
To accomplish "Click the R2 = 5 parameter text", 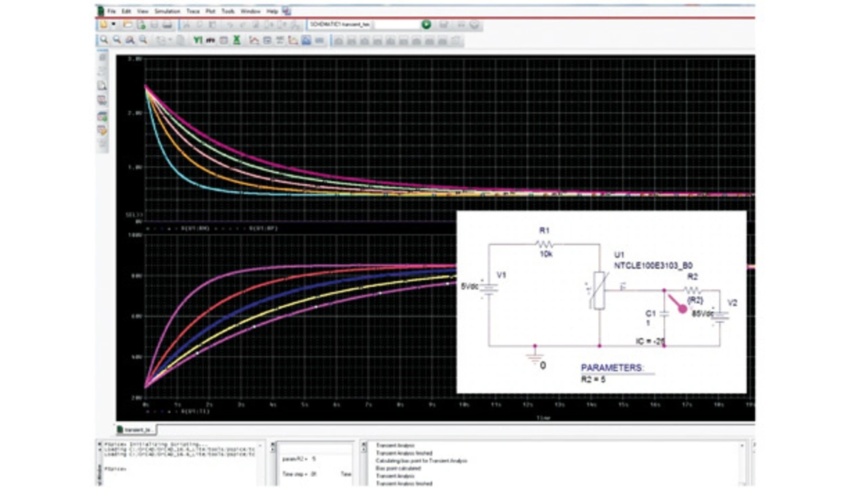I will pos(593,379).
